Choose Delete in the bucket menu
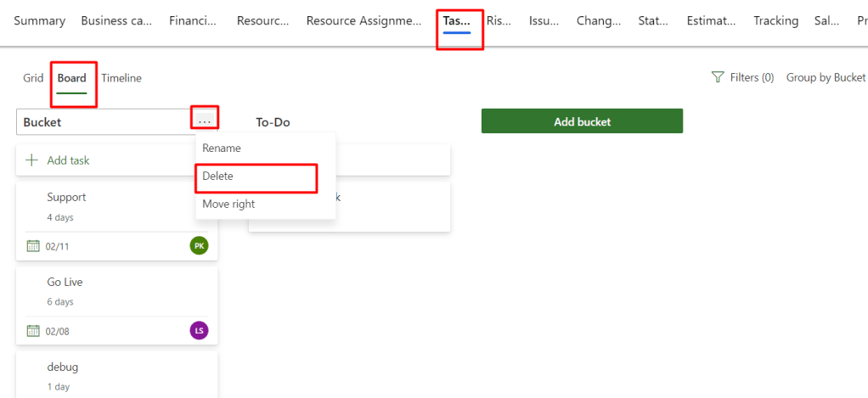This screenshot has width=868, height=398. [218, 177]
